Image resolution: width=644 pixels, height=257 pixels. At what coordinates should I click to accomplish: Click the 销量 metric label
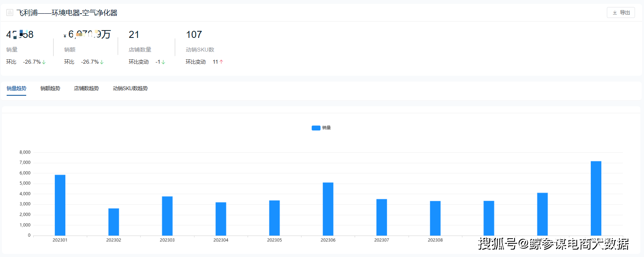(x=12, y=50)
